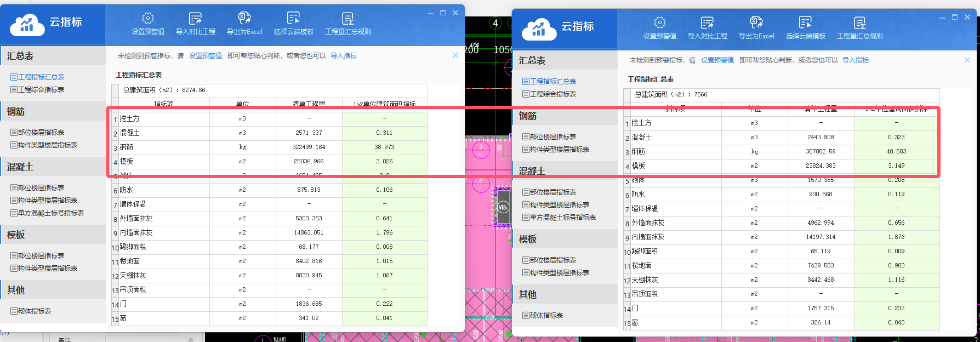Open 单方混凝土标号指标表 in right window
This screenshot has height=342, width=980.
pos(559,217)
